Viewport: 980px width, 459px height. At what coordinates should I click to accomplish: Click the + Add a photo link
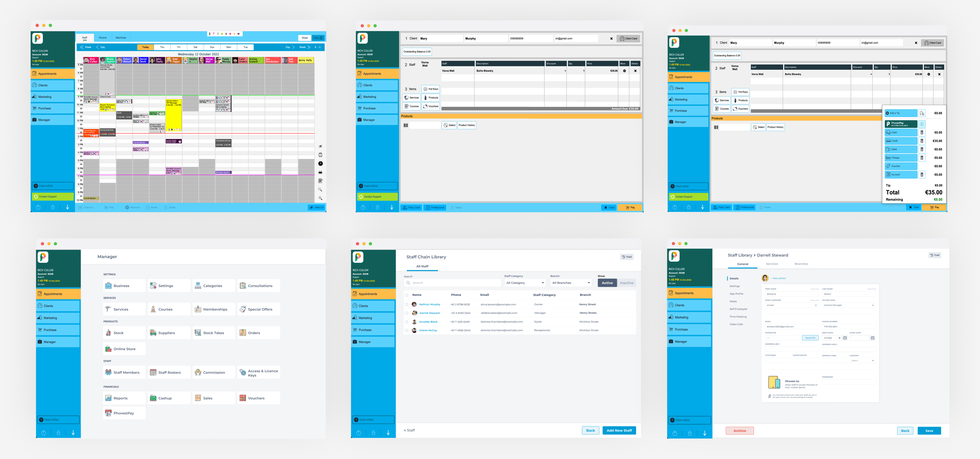(778, 278)
